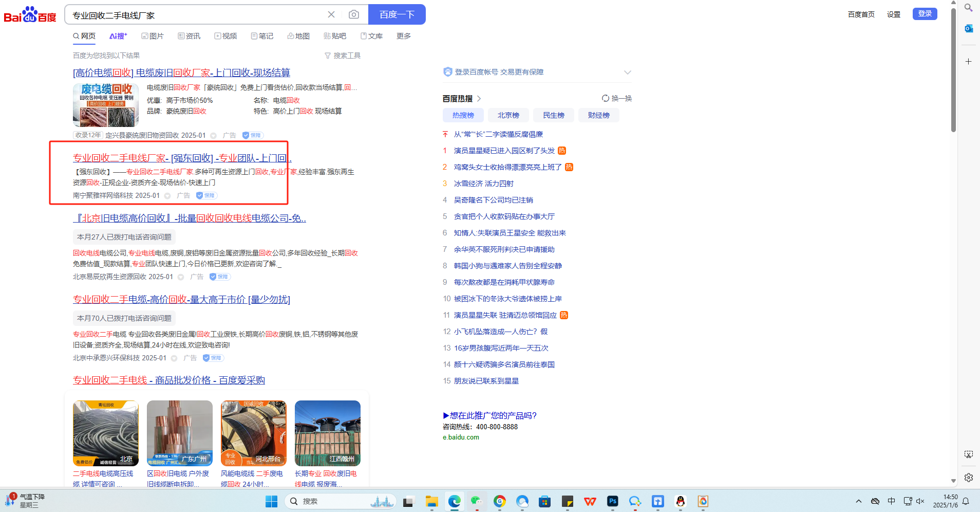Switch to the 图片 search tab
The width and height of the screenshot is (980, 512).
pos(153,36)
